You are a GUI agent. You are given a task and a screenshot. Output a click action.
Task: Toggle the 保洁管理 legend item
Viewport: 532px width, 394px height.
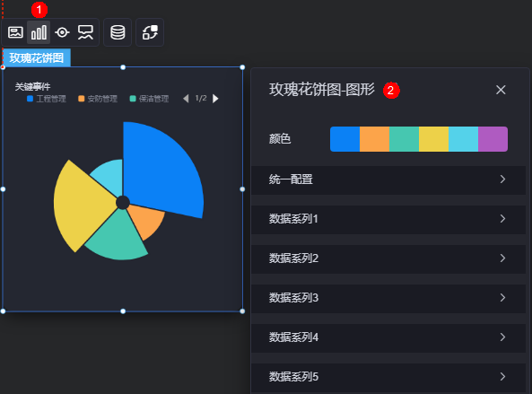tap(149, 99)
